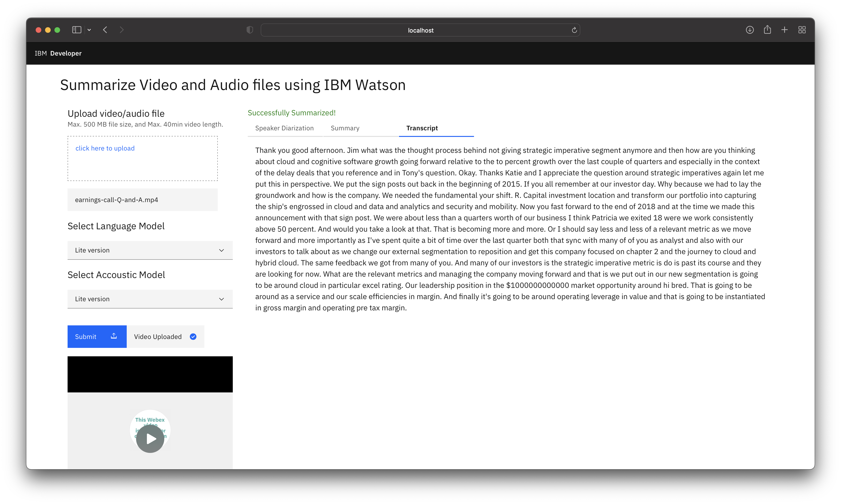Go back with the browser arrow
Screen dimensions: 841x504
tap(105, 30)
